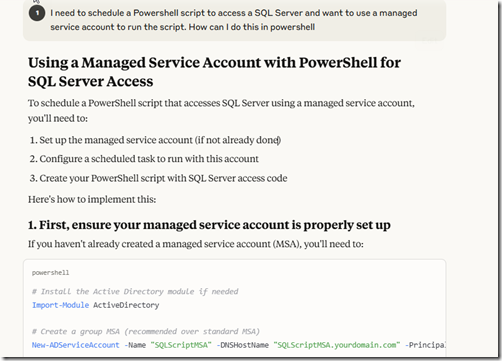
Task: Click the paragraph 'If you haven't already created'
Action: 196,244
